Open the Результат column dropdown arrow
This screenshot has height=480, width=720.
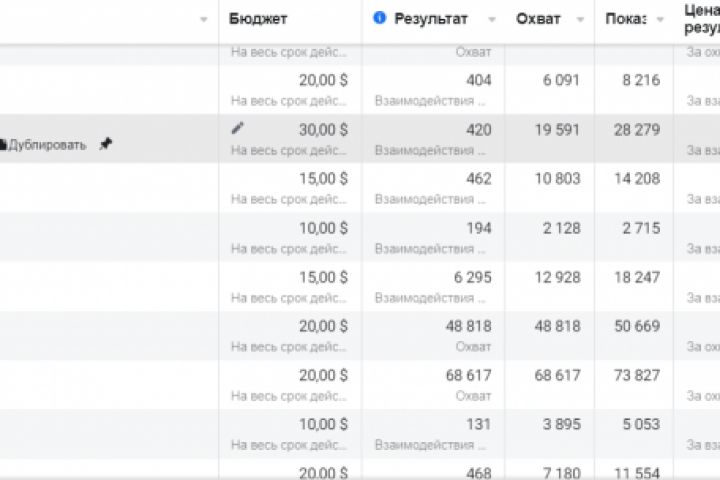[491, 20]
